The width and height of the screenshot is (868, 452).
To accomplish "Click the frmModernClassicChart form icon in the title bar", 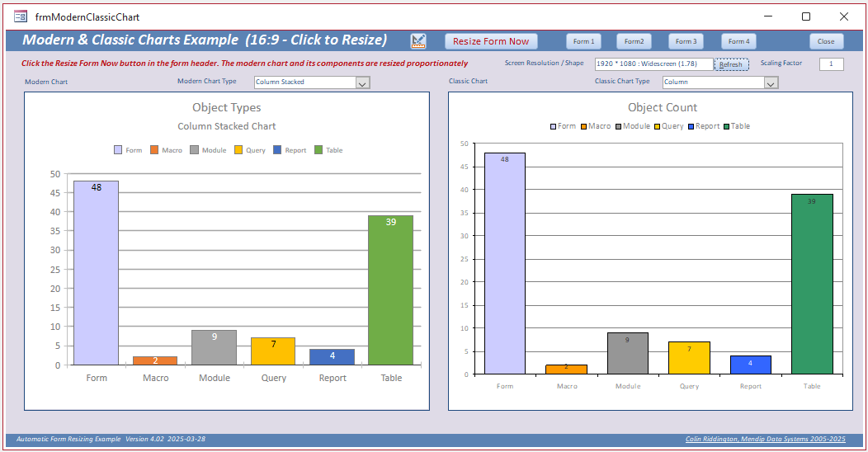I will pos(21,16).
